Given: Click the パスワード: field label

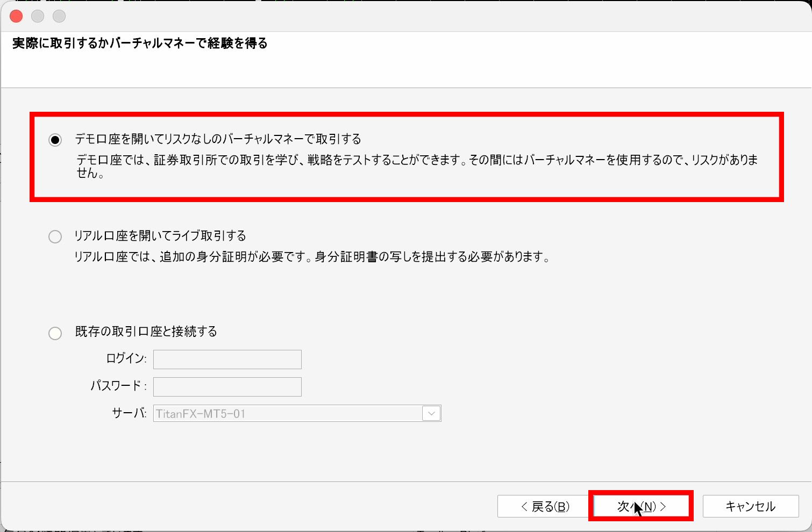Looking at the screenshot, I should (118, 386).
